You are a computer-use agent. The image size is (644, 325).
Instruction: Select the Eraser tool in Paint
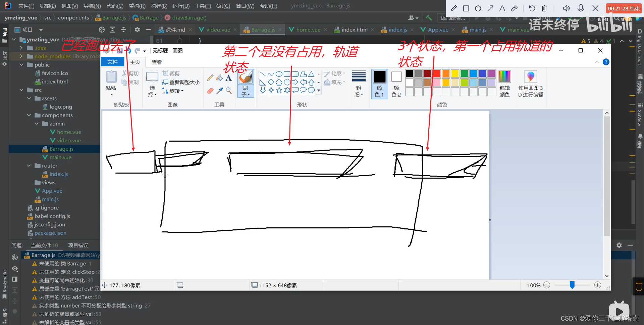click(x=210, y=91)
